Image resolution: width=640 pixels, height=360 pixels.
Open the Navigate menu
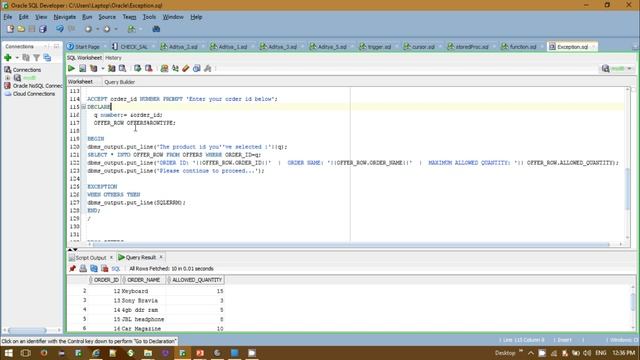[64, 17]
